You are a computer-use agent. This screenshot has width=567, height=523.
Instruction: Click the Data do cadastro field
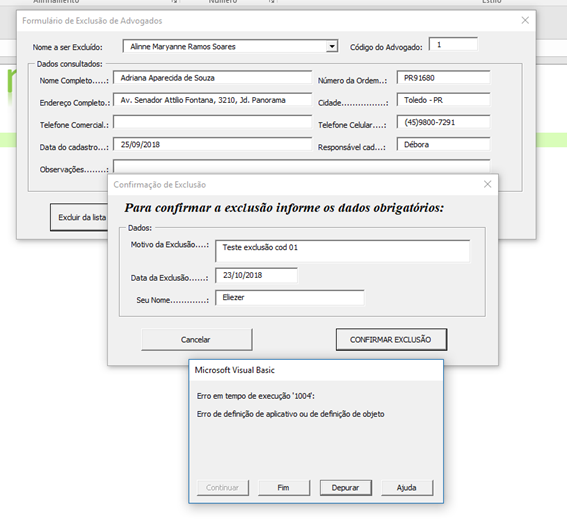[212, 144]
